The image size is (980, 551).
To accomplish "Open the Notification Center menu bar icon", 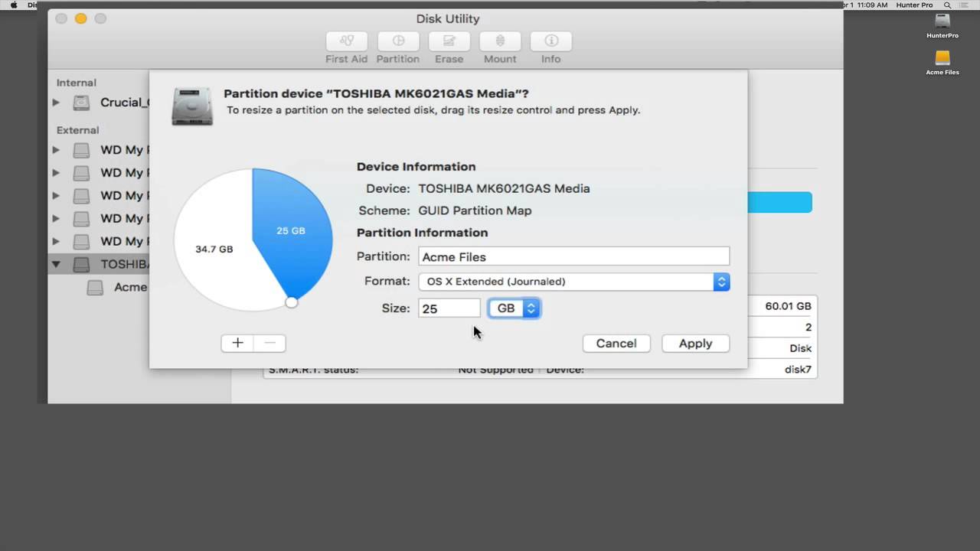I will point(965,5).
